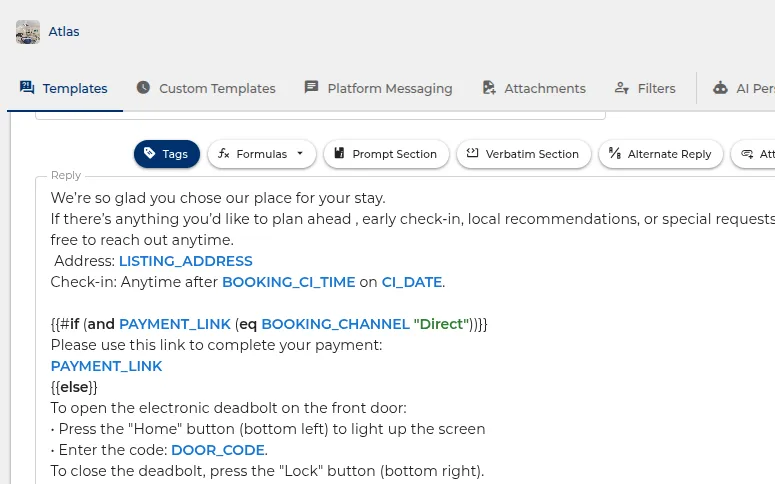Click the A/B icon on Alternate Reply

pos(615,153)
